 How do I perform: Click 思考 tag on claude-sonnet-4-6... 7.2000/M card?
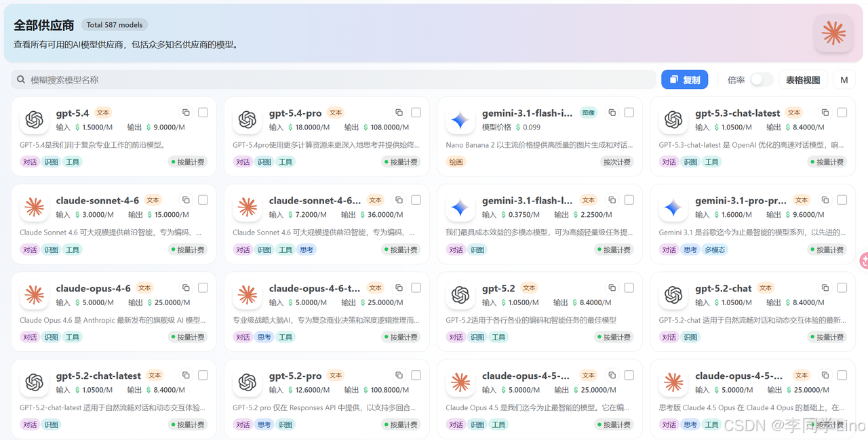[x=307, y=249]
